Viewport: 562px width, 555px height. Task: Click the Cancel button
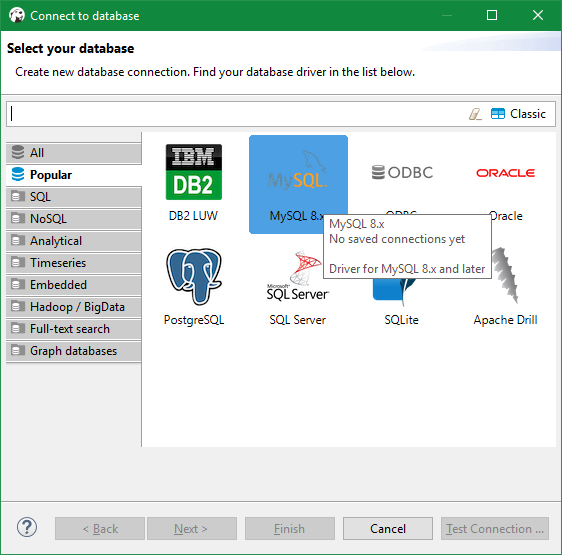pos(388,528)
